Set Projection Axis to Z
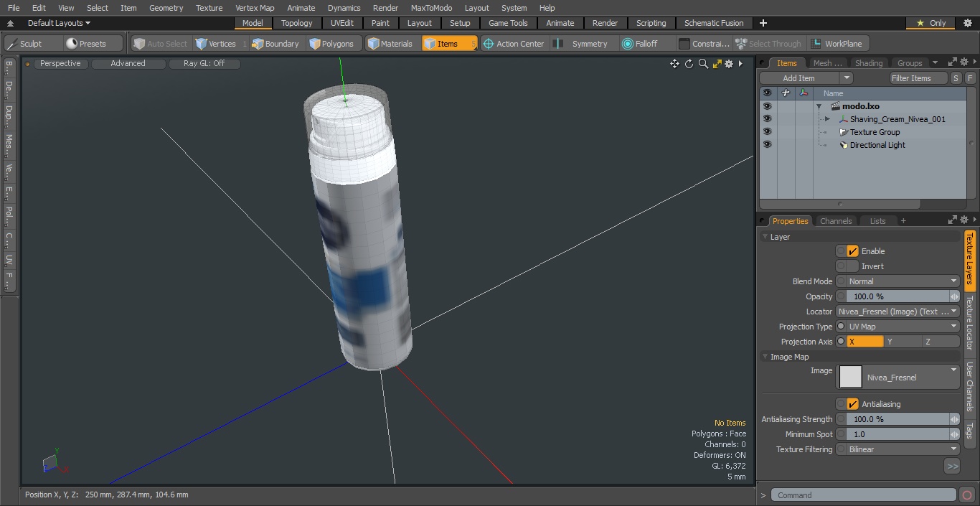The image size is (980, 506). tap(941, 342)
